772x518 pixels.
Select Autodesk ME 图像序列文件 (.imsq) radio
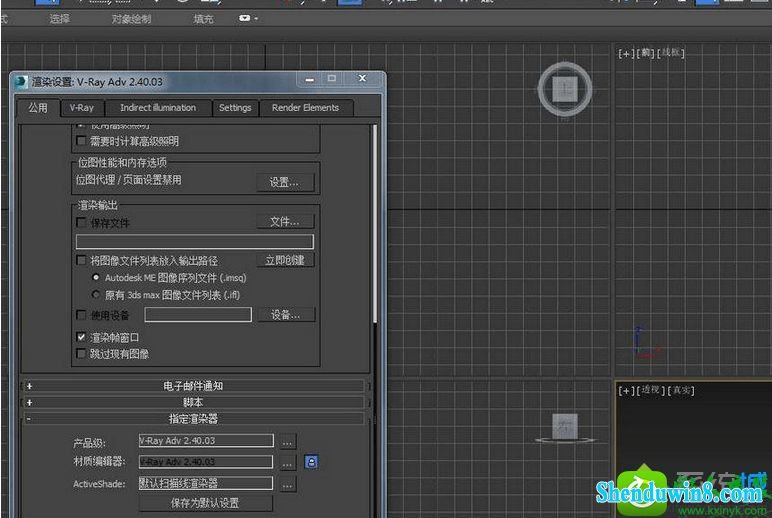tap(96, 278)
